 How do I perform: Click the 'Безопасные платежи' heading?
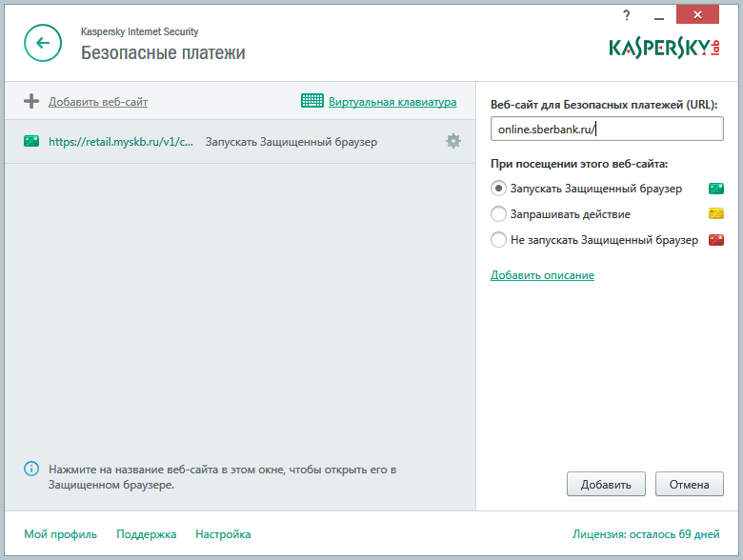(163, 52)
